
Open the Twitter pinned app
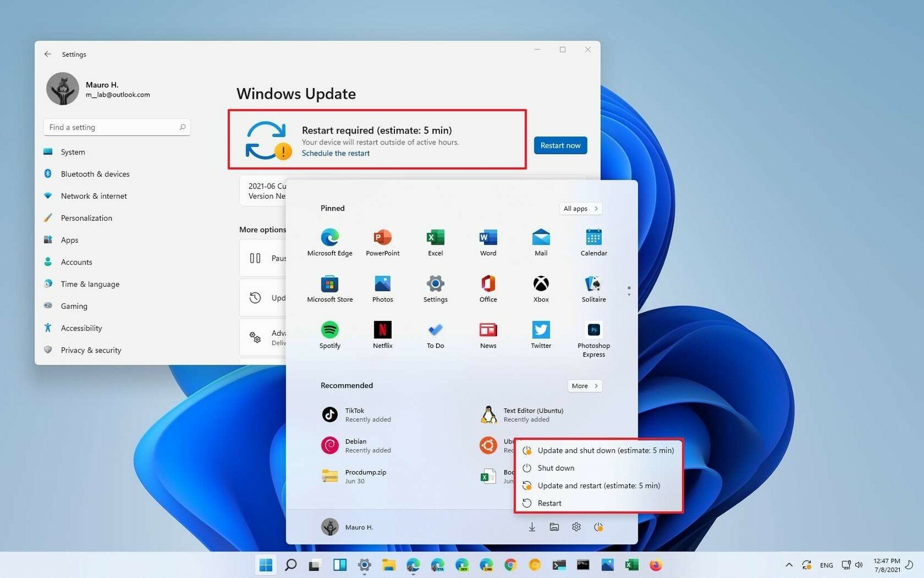(x=541, y=334)
